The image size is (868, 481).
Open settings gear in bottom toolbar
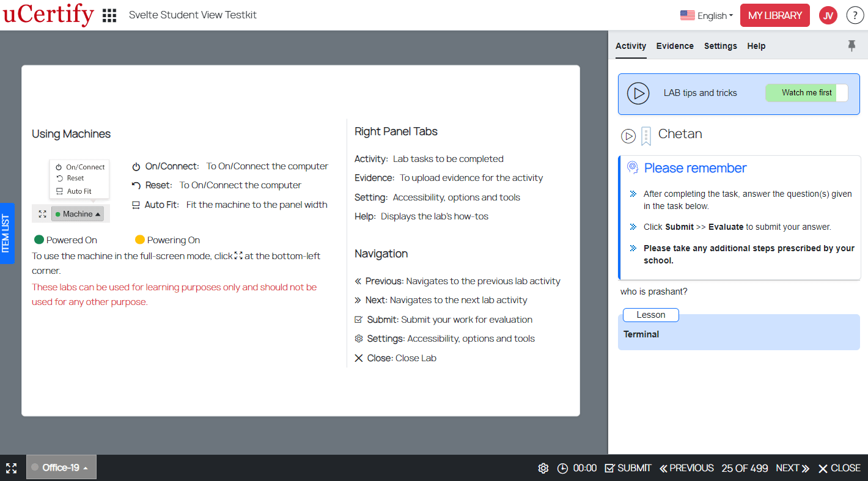coord(543,468)
